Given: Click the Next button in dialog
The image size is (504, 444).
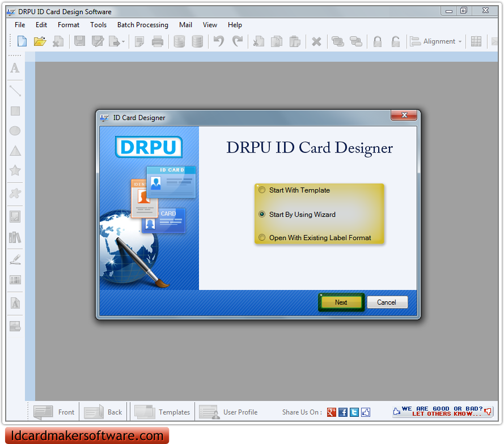Looking at the screenshot, I should (x=341, y=302).
